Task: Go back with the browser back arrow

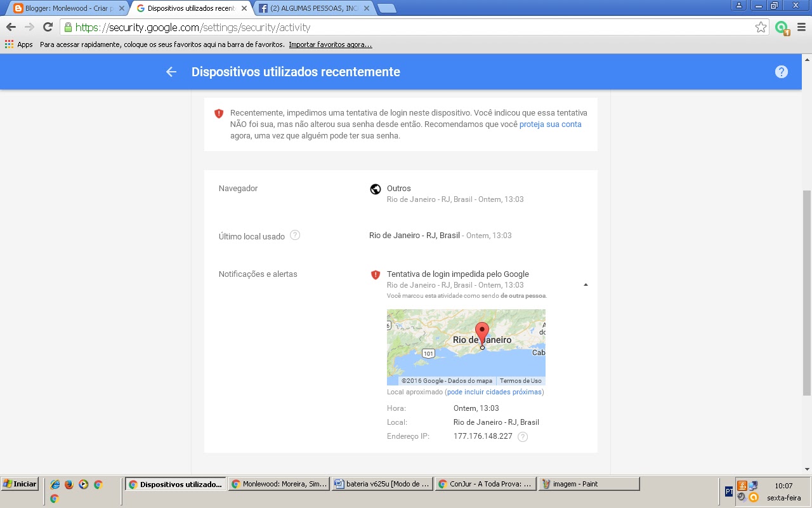Action: click(x=11, y=27)
